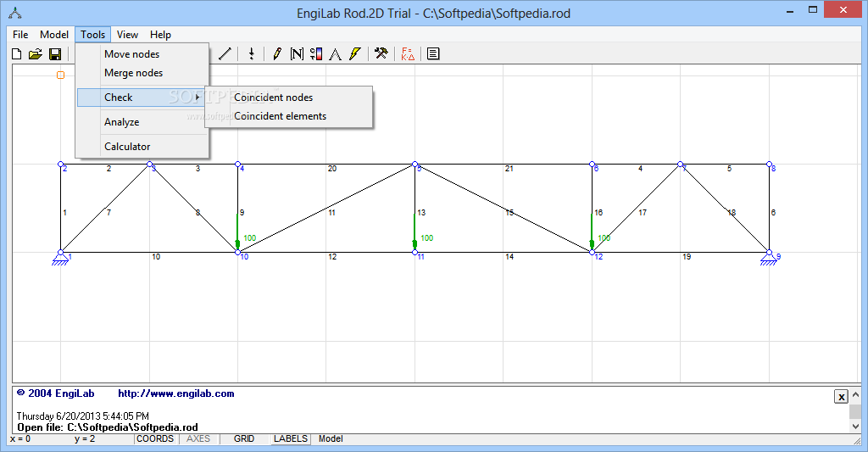
Task: Open the crossed hammers tools icon
Action: tap(381, 53)
